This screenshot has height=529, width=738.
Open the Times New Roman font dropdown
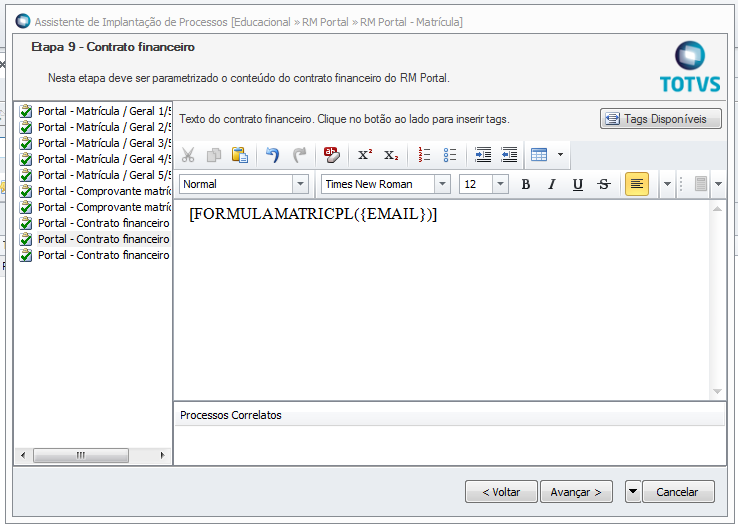coord(442,184)
